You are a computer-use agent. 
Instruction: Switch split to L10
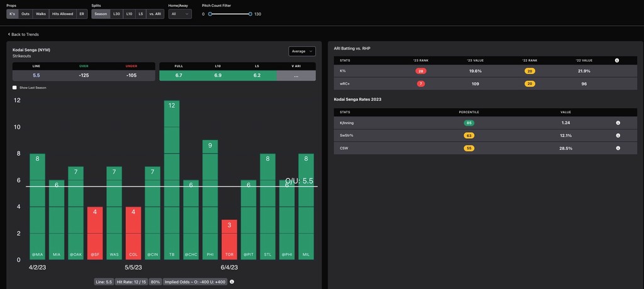click(x=130, y=14)
